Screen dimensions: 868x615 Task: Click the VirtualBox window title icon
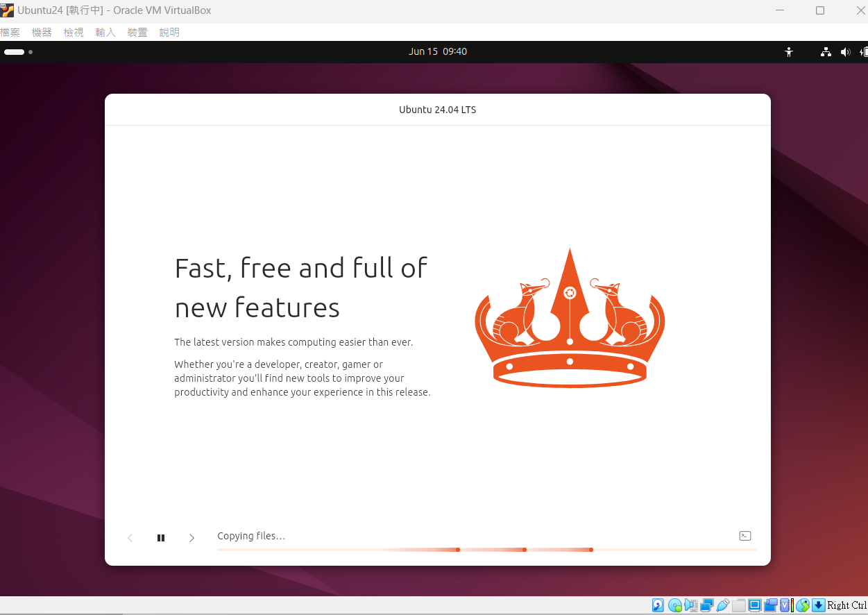pyautogui.click(x=8, y=10)
